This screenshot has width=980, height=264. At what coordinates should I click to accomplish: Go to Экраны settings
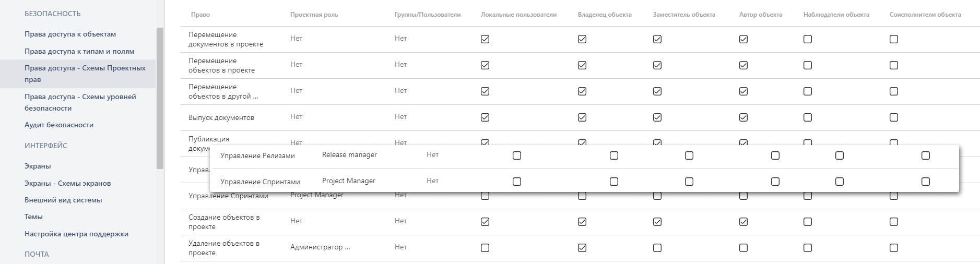[x=38, y=166]
